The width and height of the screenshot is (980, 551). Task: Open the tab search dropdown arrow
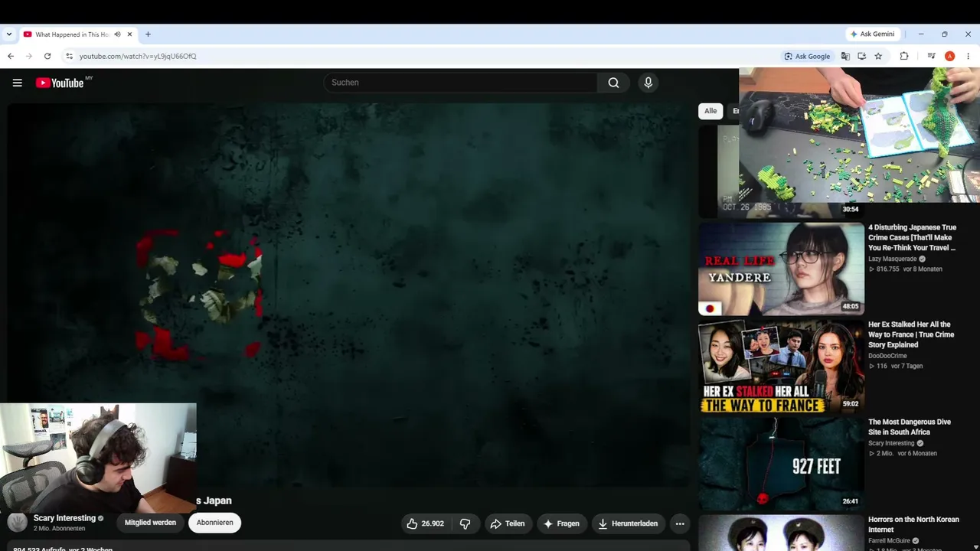[9, 34]
